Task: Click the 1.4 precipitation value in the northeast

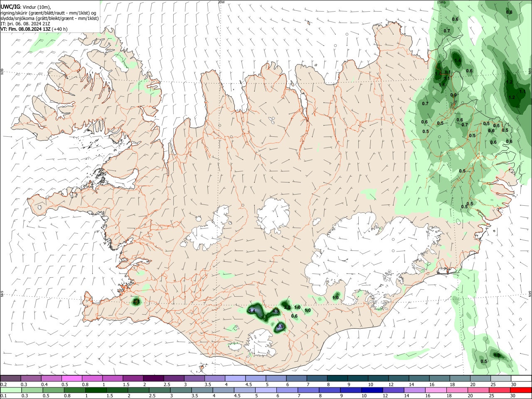Action: [458, 61]
